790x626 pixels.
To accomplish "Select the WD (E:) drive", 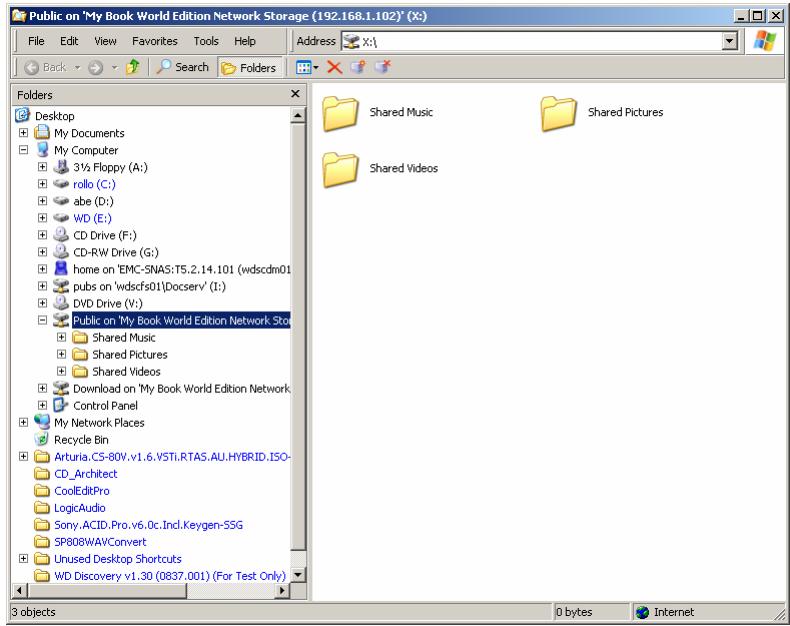I will (x=92, y=218).
